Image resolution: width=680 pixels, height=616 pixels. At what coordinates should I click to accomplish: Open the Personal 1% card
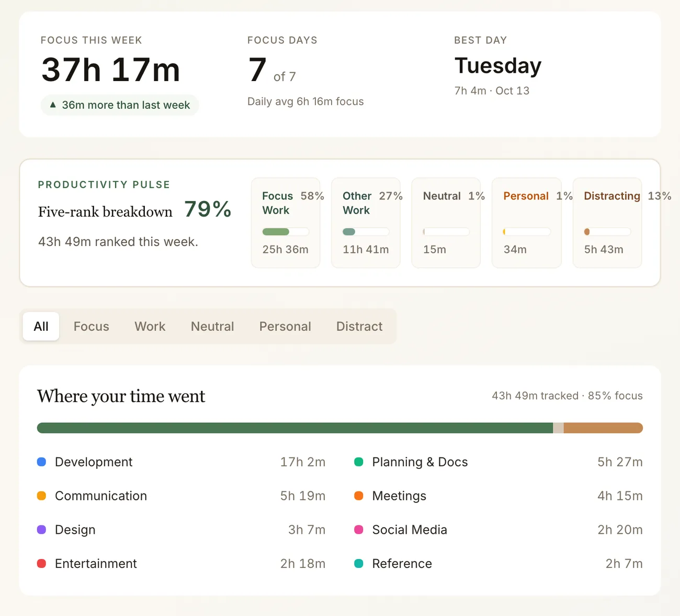tap(527, 223)
